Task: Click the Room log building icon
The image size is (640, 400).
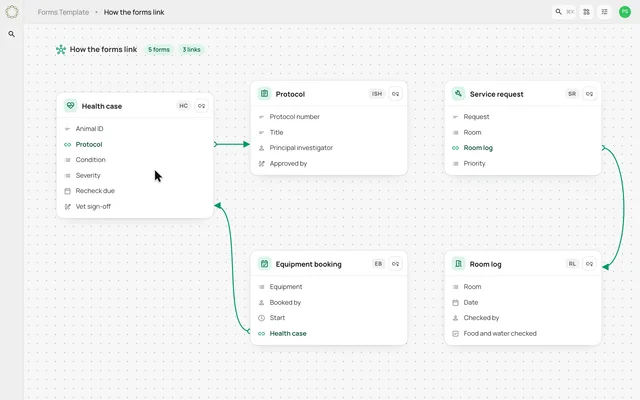Action: (458, 264)
